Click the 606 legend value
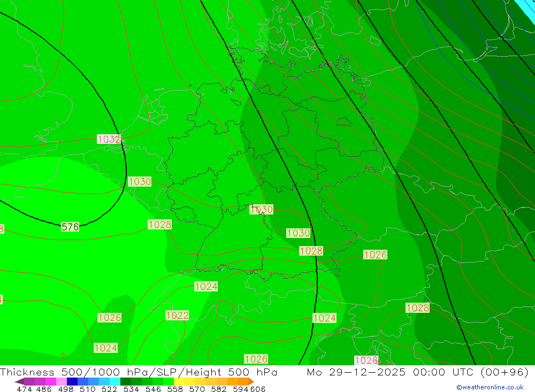535x392 pixels. pyautogui.click(x=258, y=389)
